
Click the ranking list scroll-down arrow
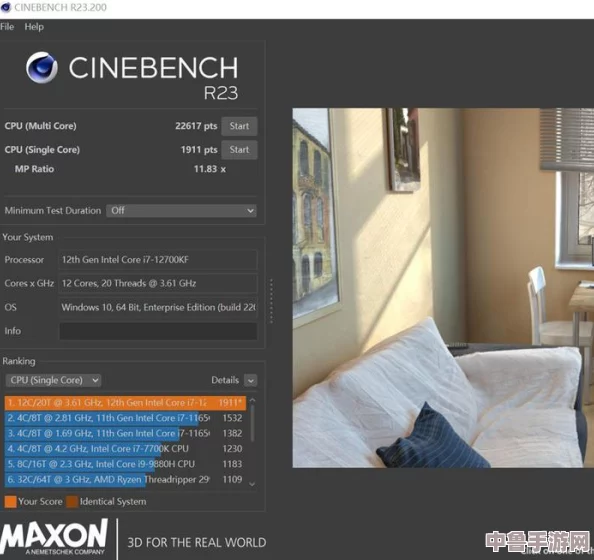click(252, 484)
